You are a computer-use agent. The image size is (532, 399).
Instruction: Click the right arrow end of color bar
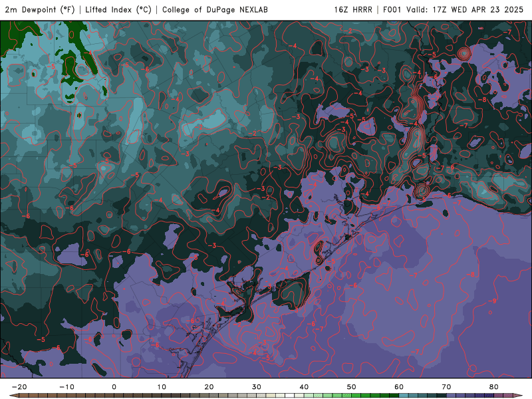coord(517,396)
